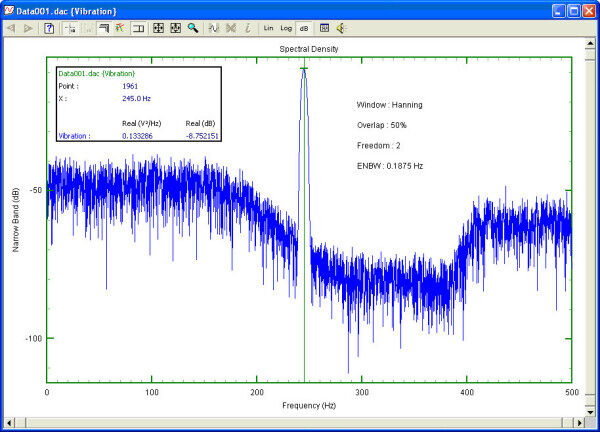Click the crosshair cursor tool icon
The image size is (600, 432).
click(x=70, y=29)
